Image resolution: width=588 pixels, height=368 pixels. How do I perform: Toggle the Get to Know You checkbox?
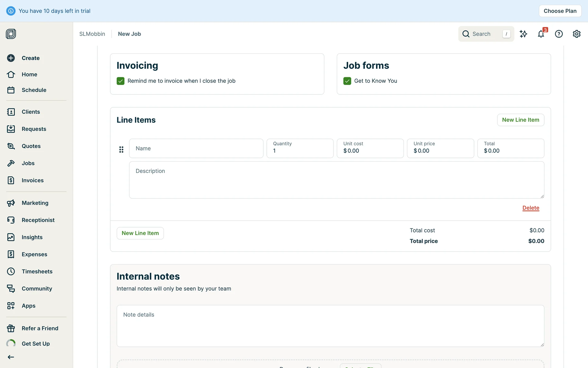347,81
